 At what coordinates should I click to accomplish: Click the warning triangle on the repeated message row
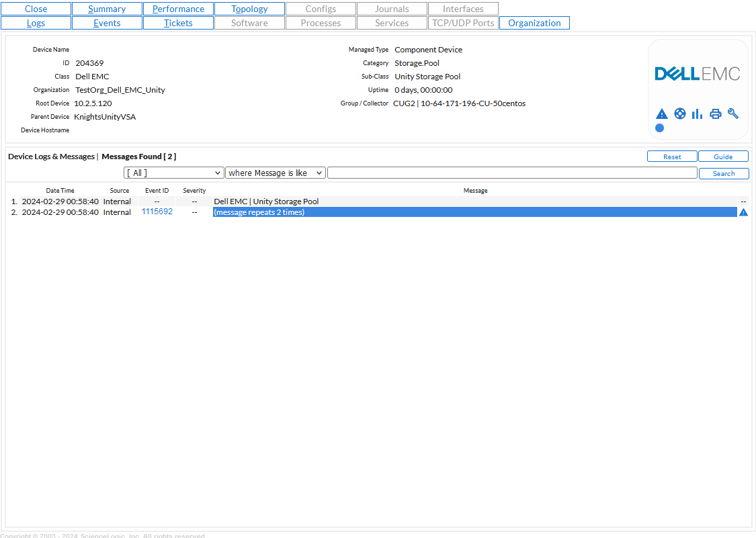click(x=743, y=212)
